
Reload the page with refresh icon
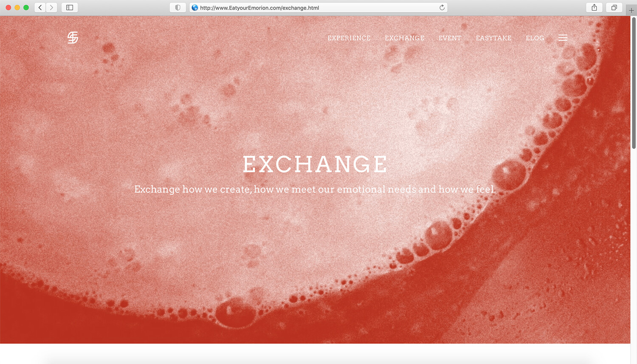click(442, 8)
